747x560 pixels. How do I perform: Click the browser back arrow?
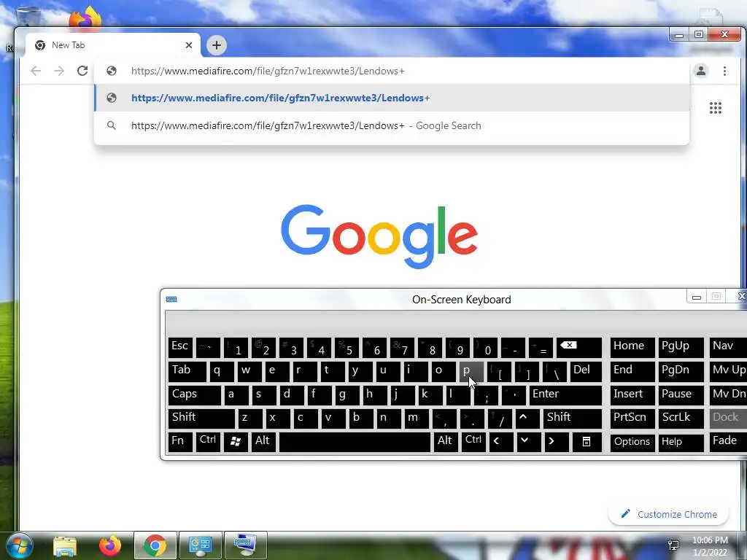click(36, 71)
